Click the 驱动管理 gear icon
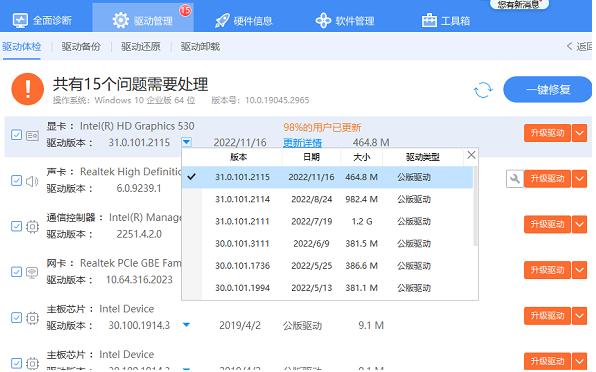This screenshot has height=372, width=596. click(120, 20)
